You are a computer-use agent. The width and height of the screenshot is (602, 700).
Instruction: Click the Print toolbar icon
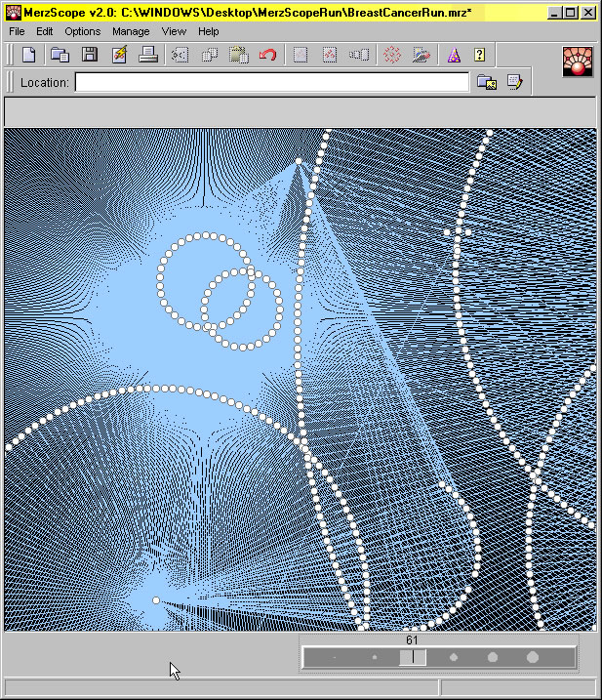click(x=148, y=56)
